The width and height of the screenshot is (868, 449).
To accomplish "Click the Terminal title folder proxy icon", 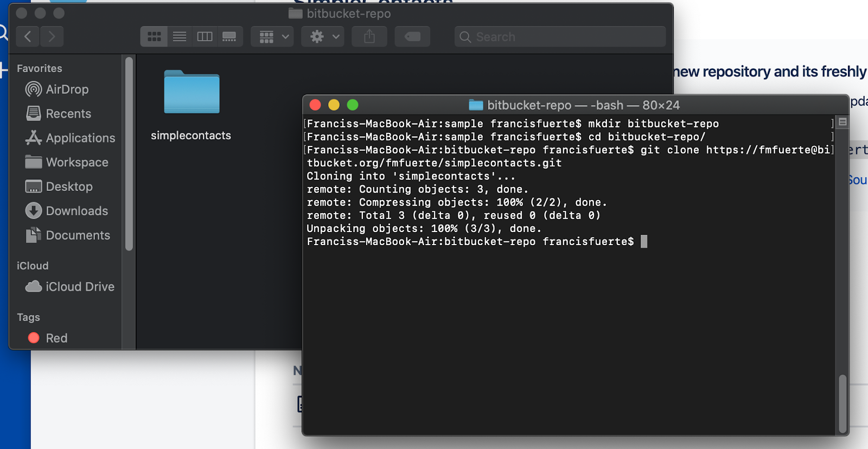I will pos(476,105).
